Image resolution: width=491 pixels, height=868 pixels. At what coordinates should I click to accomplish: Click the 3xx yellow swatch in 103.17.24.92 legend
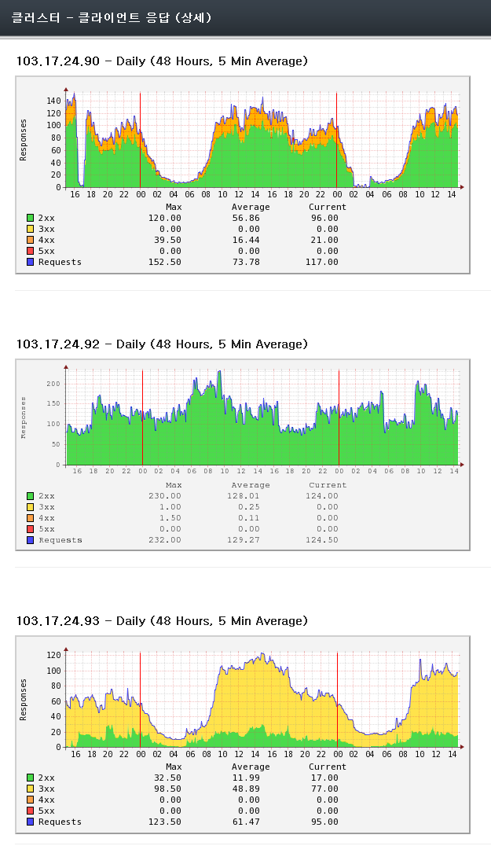31,507
